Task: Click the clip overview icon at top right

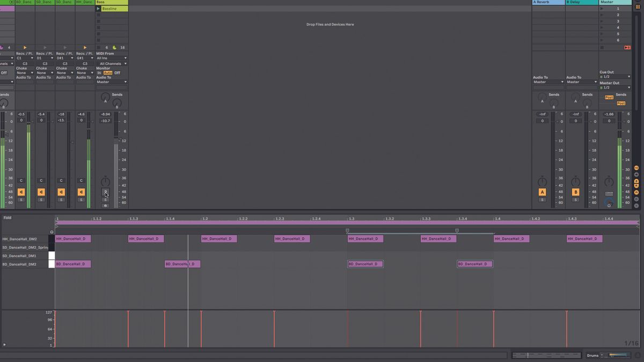Action: [x=638, y=6]
